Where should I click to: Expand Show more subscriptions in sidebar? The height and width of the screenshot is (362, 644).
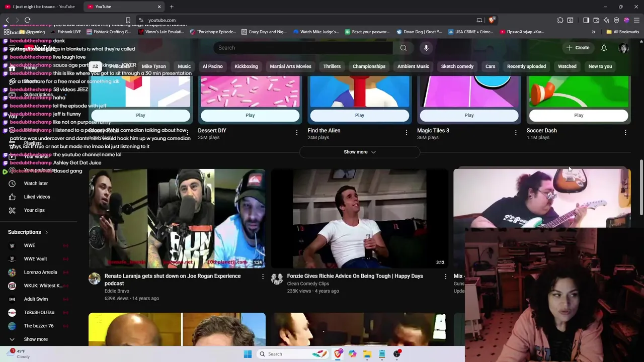36,339
